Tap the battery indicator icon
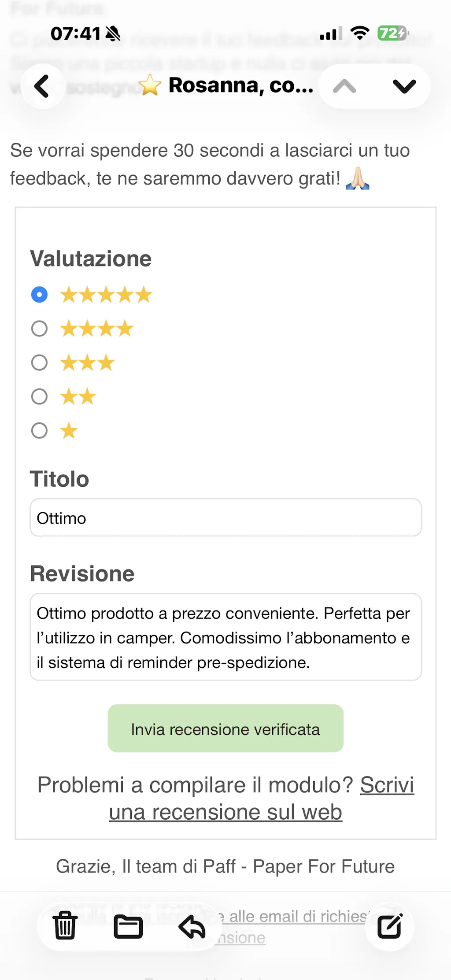Screen dimensions: 451x980 392,33
